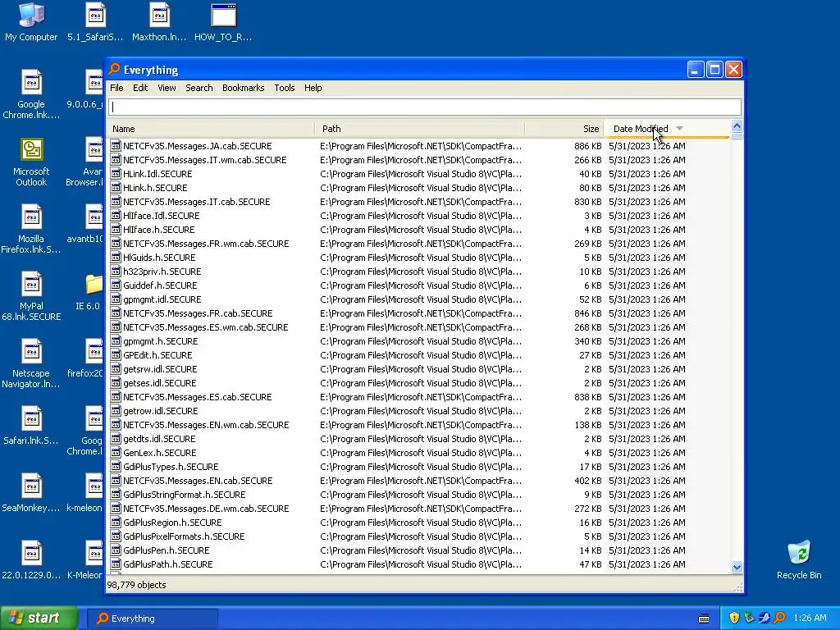This screenshot has height=630, width=840.
Task: Select file icon of HlGuids.h.SECURE
Action: pyautogui.click(x=115, y=257)
